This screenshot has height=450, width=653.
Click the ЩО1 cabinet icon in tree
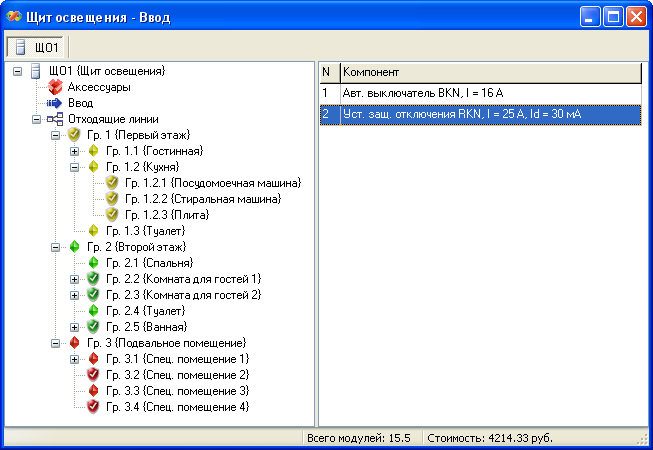coord(36,71)
